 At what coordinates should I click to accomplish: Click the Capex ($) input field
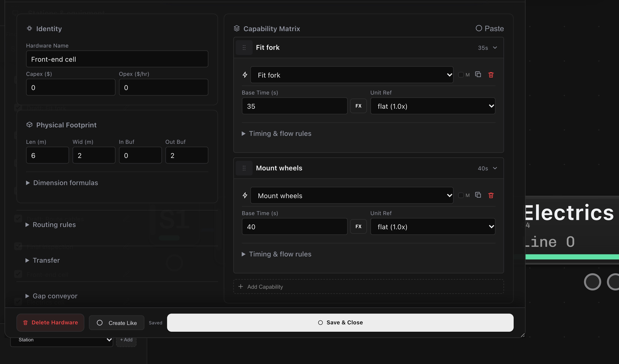coord(71,87)
